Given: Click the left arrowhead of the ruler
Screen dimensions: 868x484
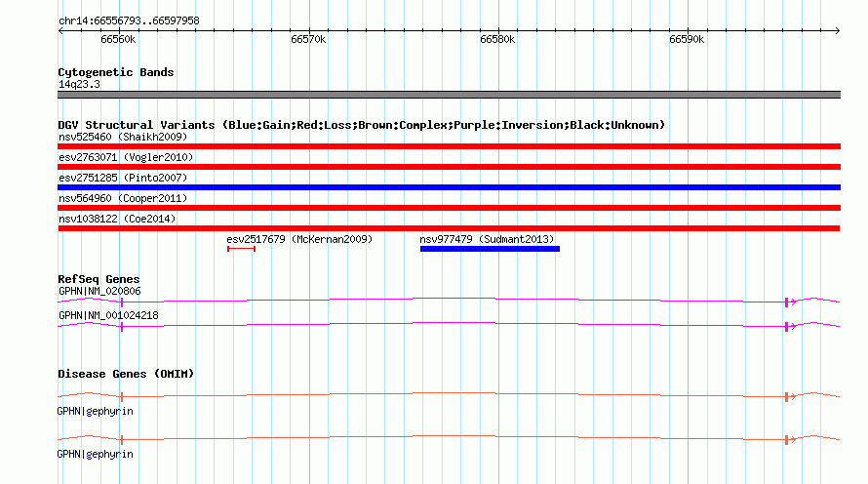Looking at the screenshot, I should click(x=60, y=31).
